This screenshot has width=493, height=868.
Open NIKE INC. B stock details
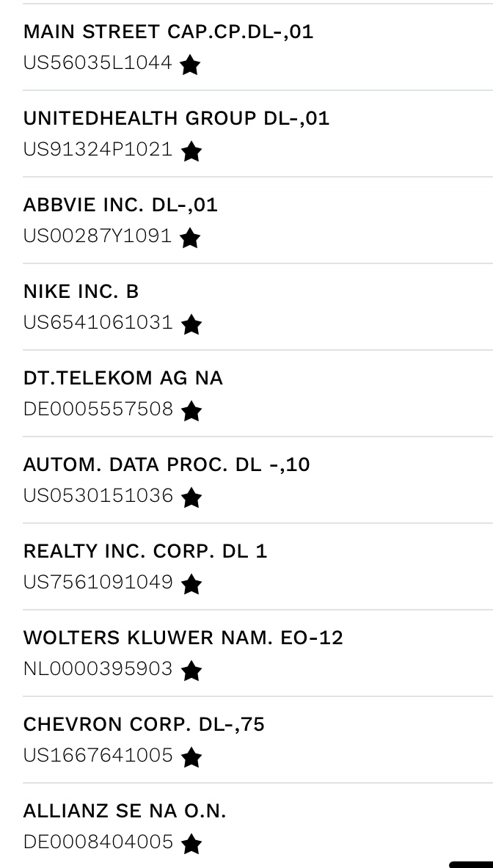tap(81, 292)
